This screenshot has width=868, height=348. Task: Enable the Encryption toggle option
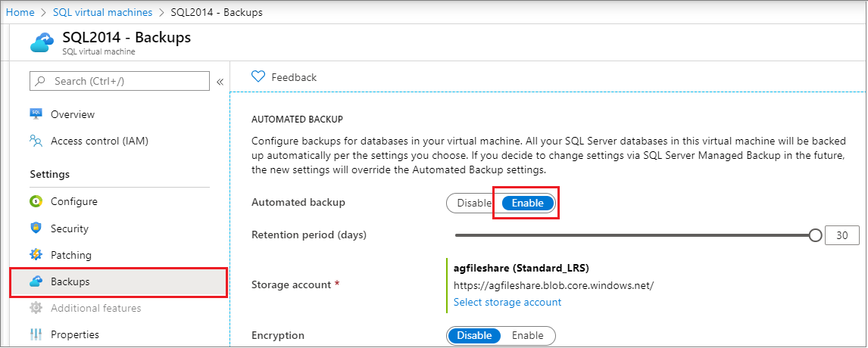tap(527, 335)
